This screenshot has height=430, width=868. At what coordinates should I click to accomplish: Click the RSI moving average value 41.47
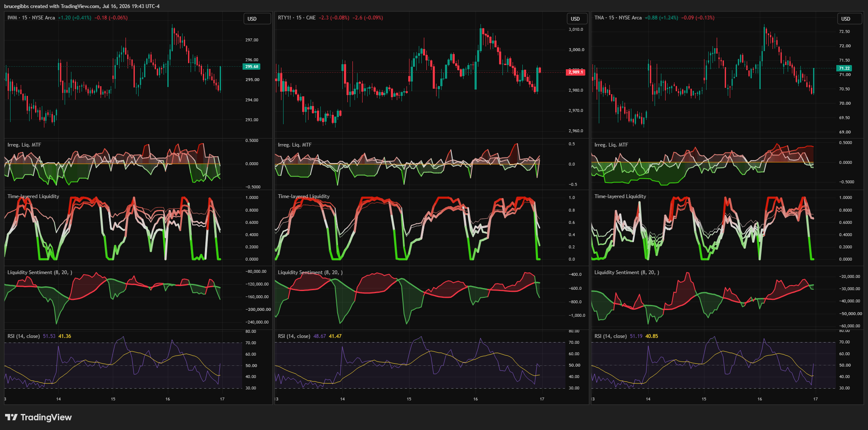pos(335,336)
